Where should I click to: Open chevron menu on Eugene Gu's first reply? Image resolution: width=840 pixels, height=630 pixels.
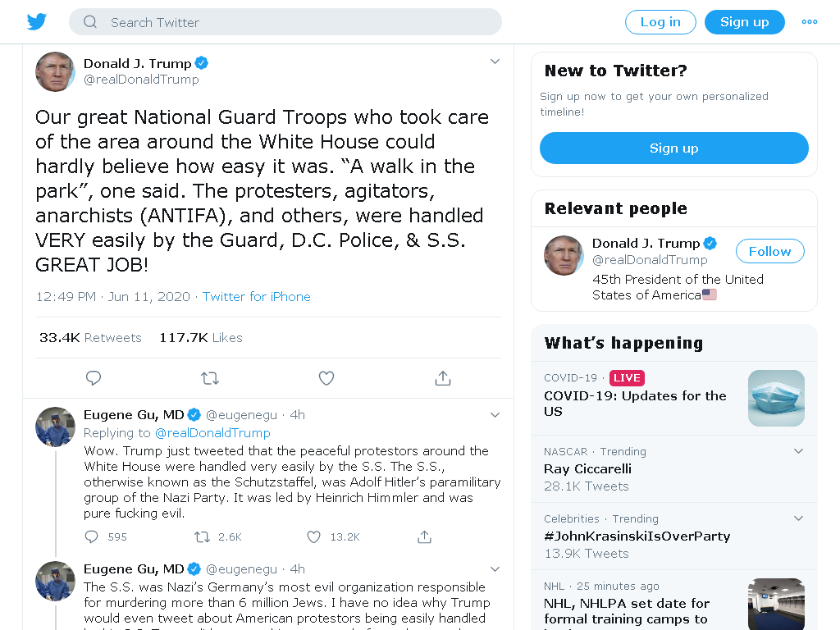[x=495, y=415]
